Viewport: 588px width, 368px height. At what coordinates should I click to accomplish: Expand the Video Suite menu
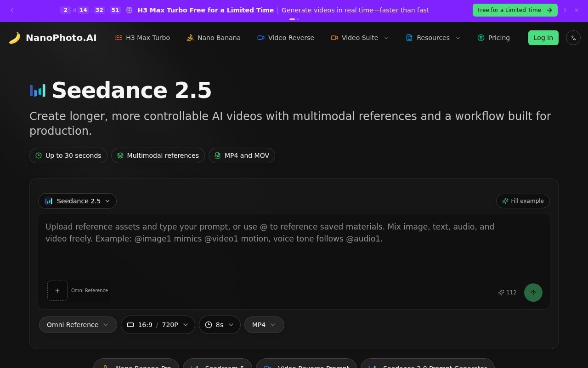360,38
